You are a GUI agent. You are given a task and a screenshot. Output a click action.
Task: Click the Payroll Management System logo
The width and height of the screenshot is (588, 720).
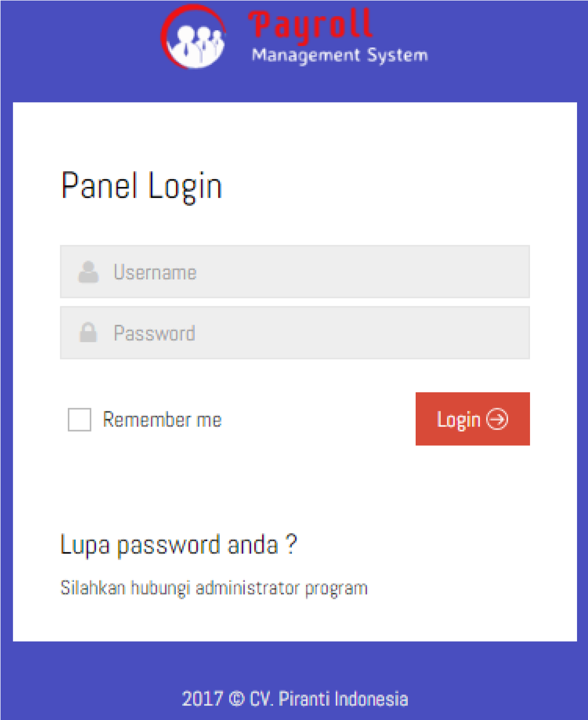(x=292, y=37)
